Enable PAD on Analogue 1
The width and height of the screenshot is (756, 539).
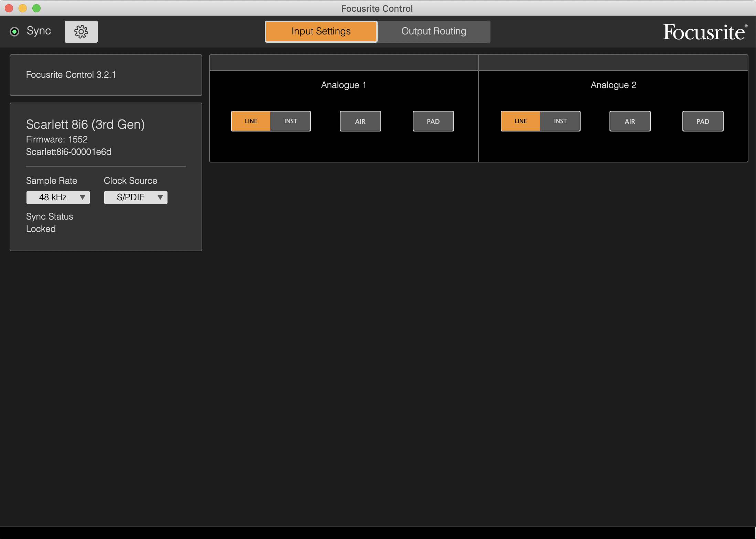[x=433, y=121]
